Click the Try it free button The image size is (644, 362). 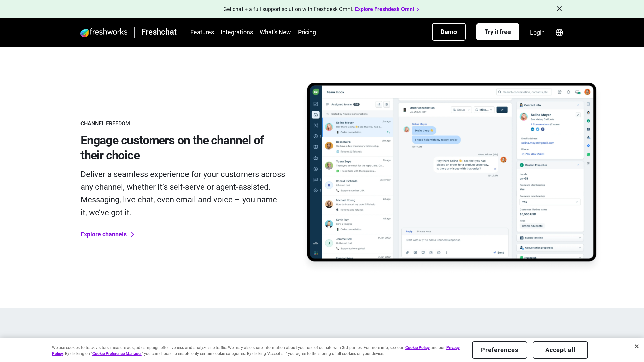497,32
